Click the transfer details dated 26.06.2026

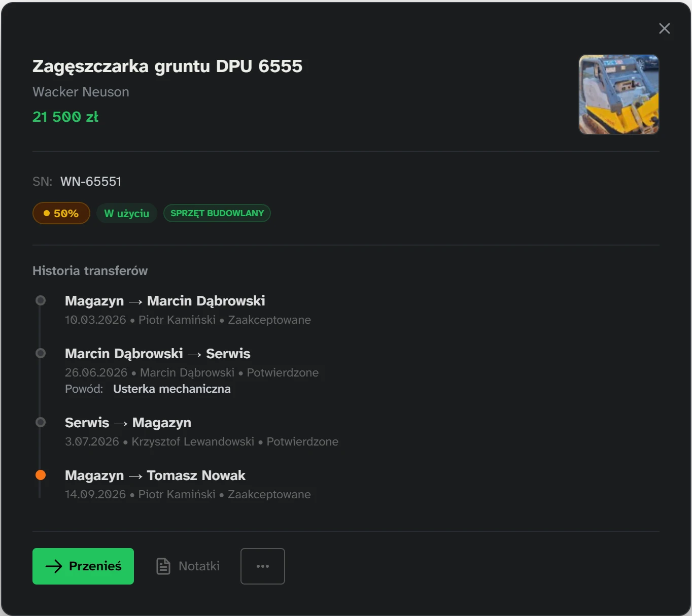click(x=192, y=373)
